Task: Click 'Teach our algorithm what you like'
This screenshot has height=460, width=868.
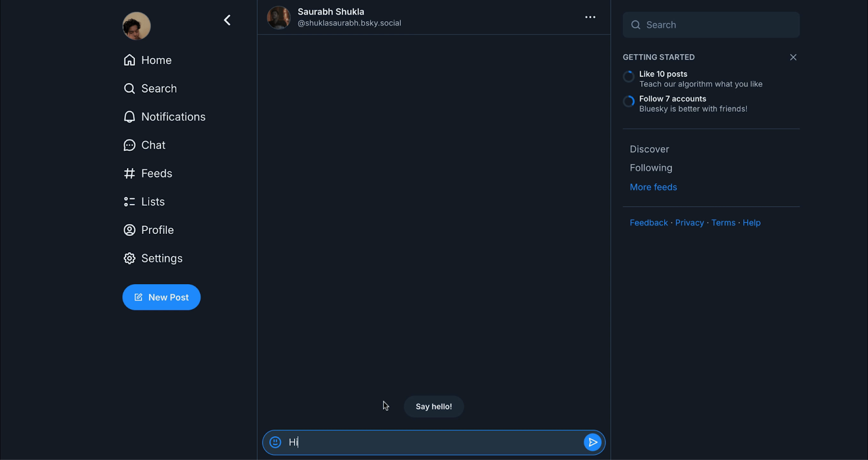Action: (701, 84)
